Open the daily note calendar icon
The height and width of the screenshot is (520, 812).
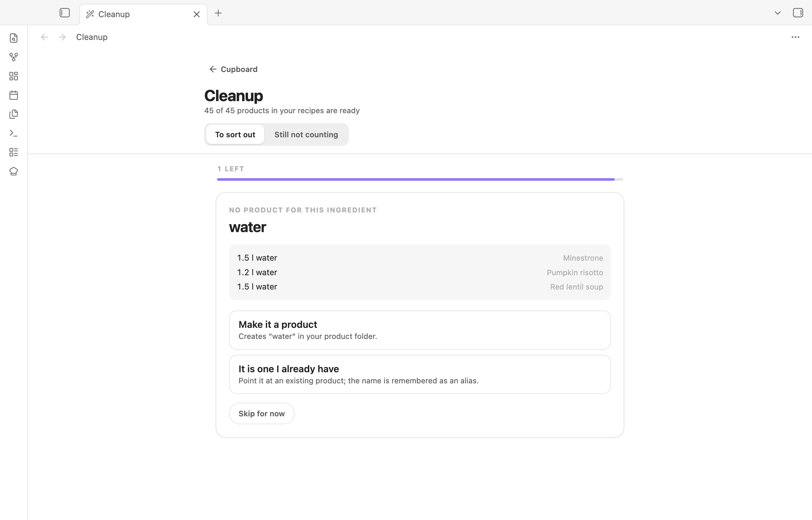click(x=14, y=95)
